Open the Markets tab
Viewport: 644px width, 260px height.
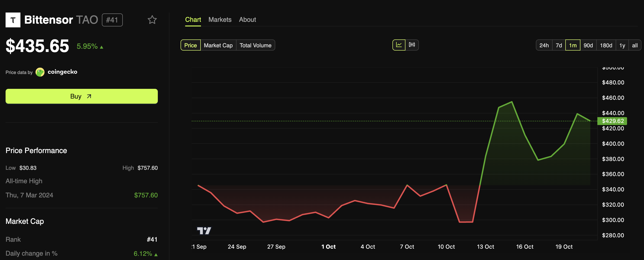tap(220, 19)
